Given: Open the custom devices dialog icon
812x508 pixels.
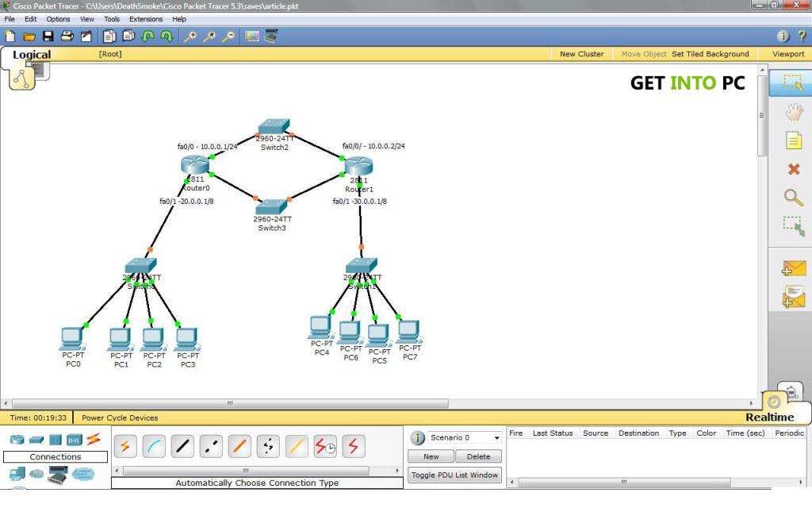Looking at the screenshot, I should 271,36.
